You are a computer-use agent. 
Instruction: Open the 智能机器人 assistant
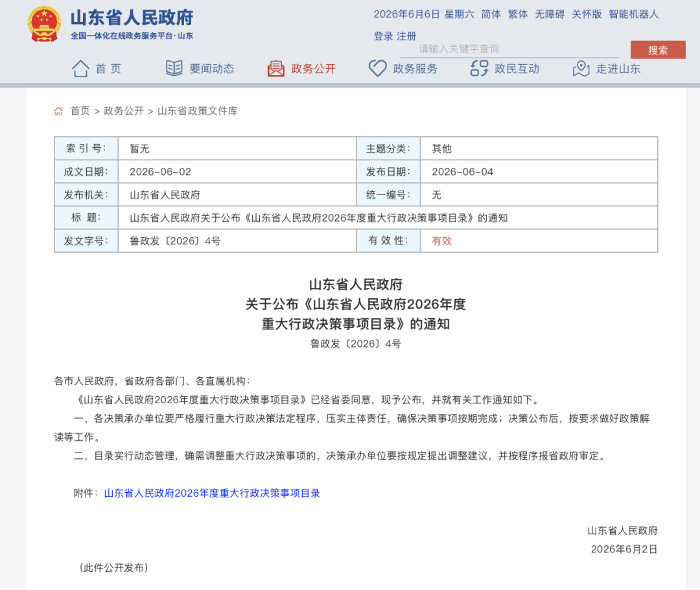pyautogui.click(x=634, y=14)
